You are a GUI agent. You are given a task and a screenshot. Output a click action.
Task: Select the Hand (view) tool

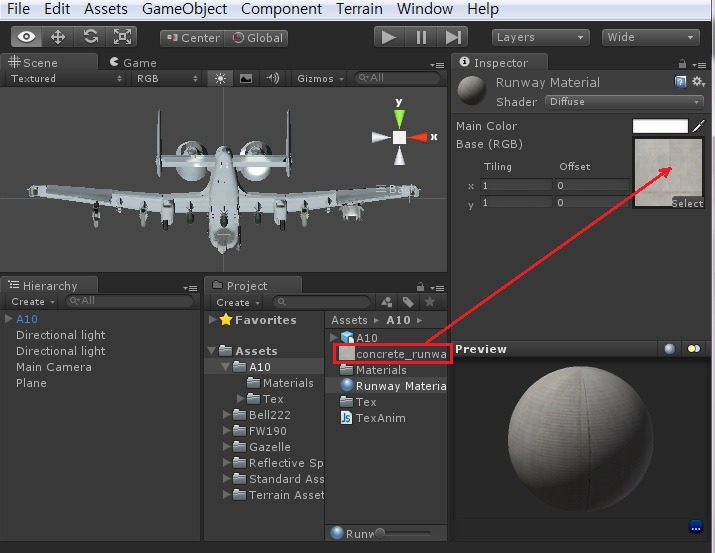(26, 37)
